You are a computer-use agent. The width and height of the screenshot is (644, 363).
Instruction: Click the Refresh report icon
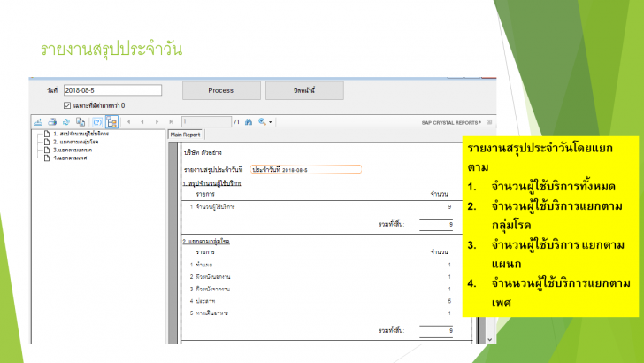pyautogui.click(x=66, y=121)
